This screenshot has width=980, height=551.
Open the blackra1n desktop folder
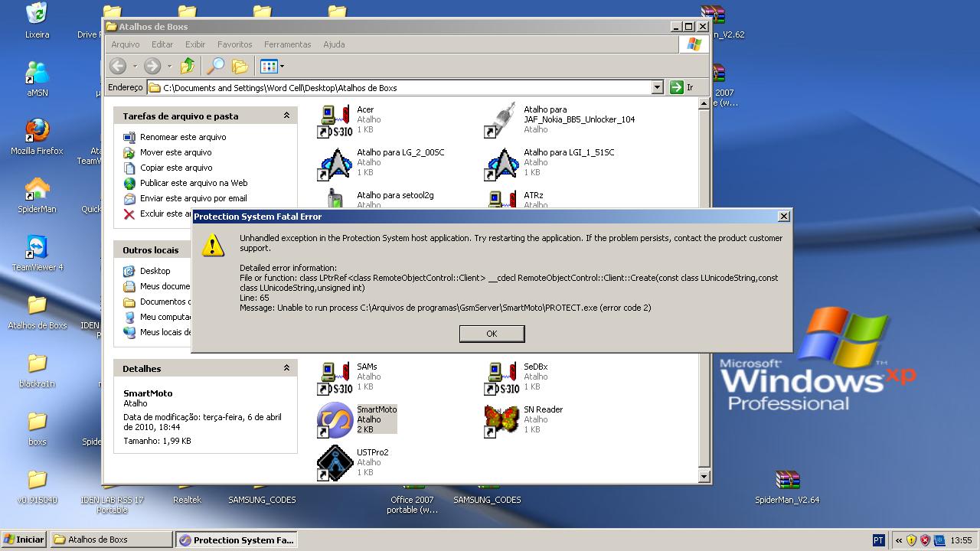point(37,370)
